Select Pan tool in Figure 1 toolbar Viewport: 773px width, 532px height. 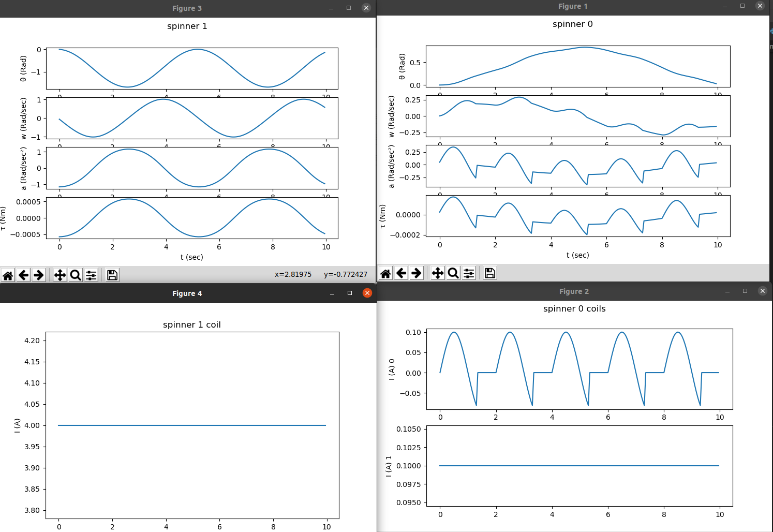438,273
